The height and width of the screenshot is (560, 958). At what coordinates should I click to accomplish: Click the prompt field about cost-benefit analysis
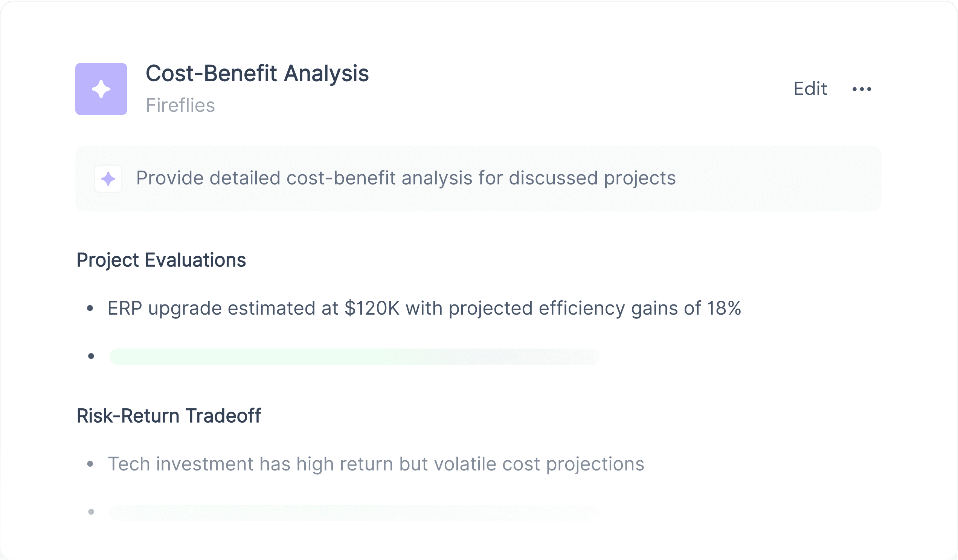coord(478,178)
